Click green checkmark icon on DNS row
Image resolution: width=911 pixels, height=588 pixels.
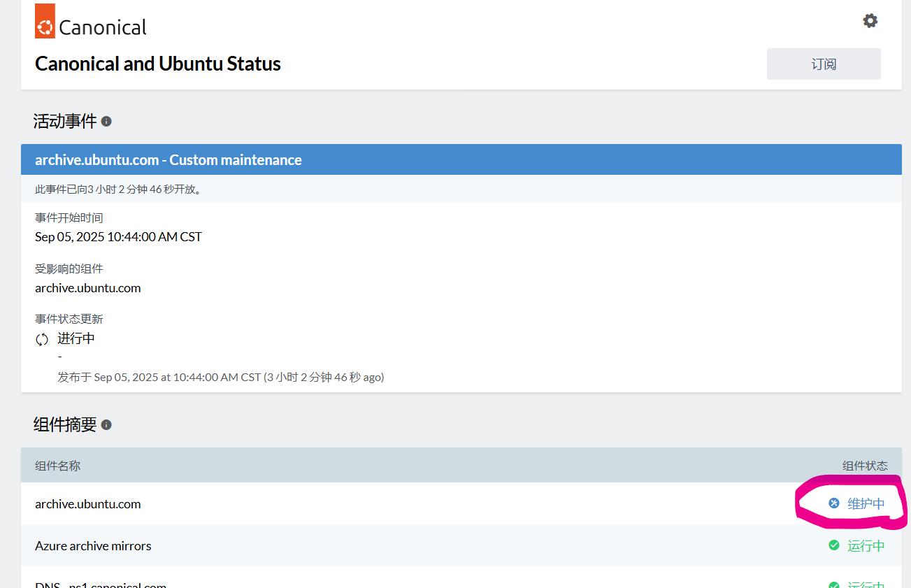click(833, 585)
